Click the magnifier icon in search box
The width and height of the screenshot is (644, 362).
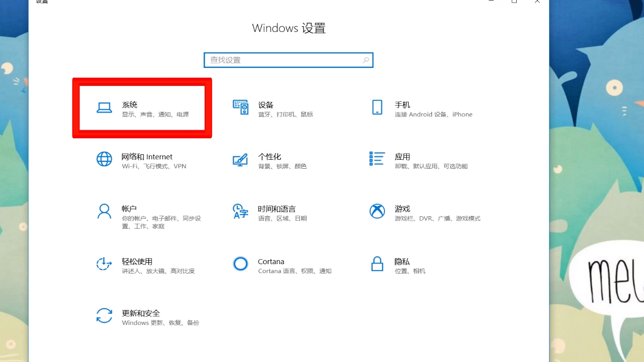[366, 60]
